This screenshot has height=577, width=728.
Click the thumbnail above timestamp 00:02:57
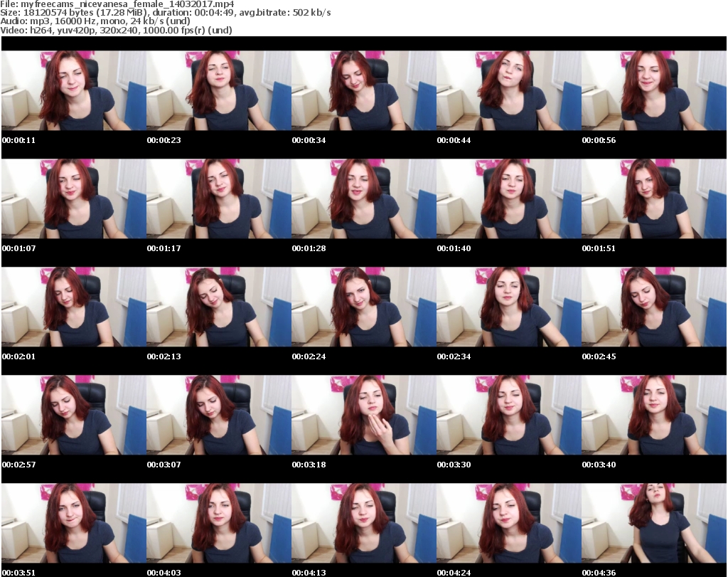[74, 415]
